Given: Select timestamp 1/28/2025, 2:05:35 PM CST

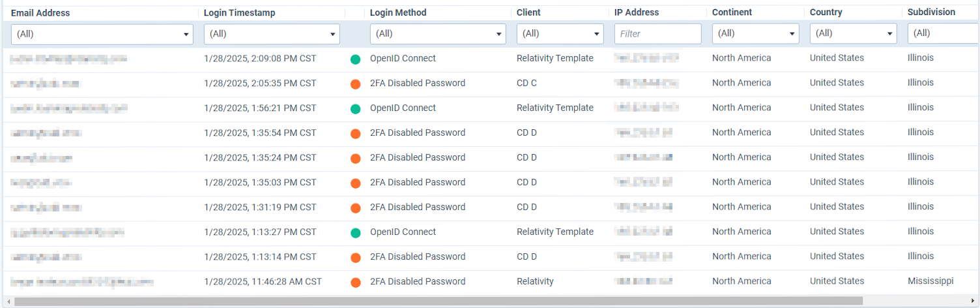Looking at the screenshot, I should [260, 83].
